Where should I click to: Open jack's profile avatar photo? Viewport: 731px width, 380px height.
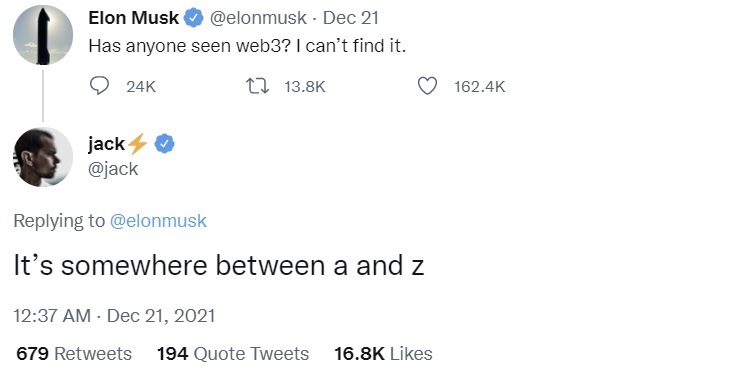pyautogui.click(x=43, y=157)
